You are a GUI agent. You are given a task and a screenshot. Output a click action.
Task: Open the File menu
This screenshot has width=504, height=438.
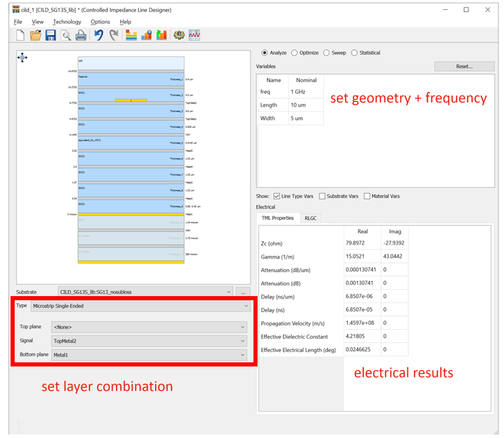click(x=18, y=22)
